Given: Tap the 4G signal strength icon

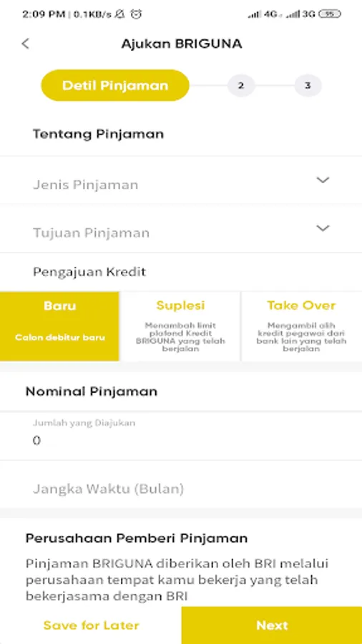Looking at the screenshot, I should click(x=264, y=14).
